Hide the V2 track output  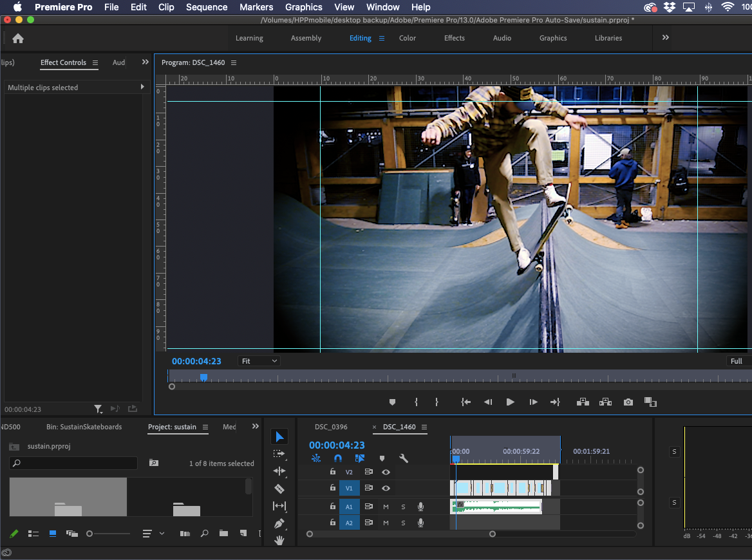click(x=386, y=472)
